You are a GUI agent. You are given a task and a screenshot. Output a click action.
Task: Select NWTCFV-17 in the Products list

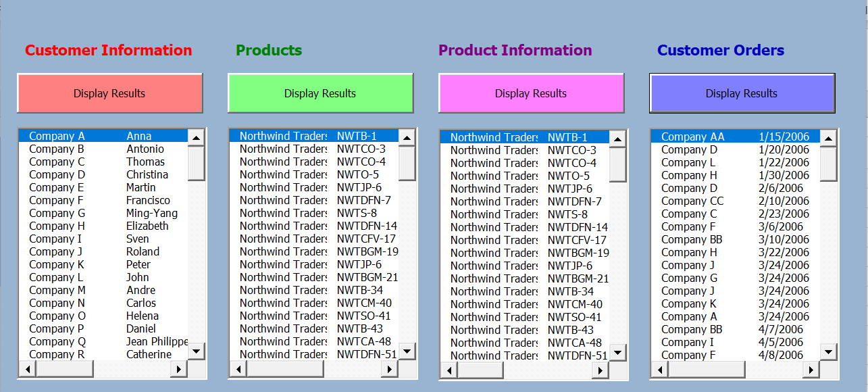pyautogui.click(x=315, y=239)
